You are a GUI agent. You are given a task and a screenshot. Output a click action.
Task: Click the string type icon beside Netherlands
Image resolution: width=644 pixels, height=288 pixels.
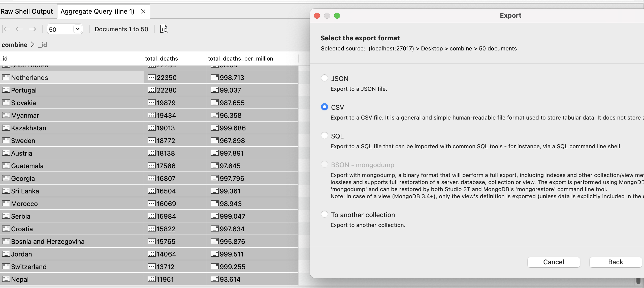tap(6, 77)
